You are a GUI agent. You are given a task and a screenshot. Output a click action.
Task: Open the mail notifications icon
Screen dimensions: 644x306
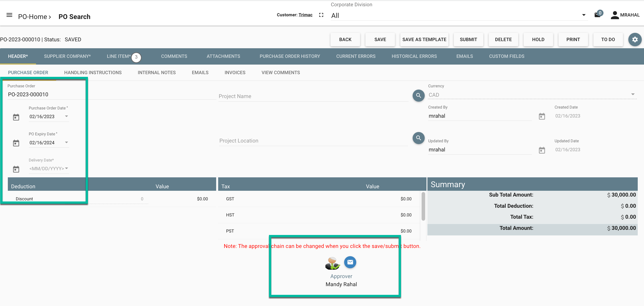pyautogui.click(x=598, y=15)
